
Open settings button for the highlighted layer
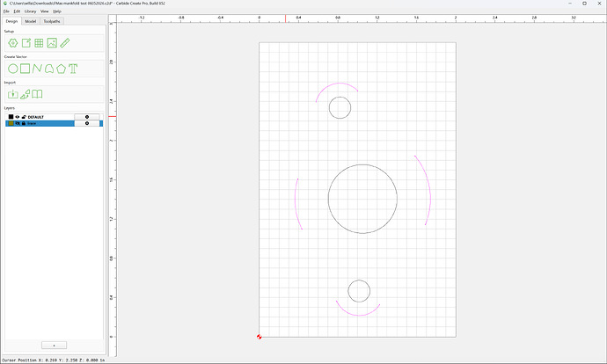87,123
